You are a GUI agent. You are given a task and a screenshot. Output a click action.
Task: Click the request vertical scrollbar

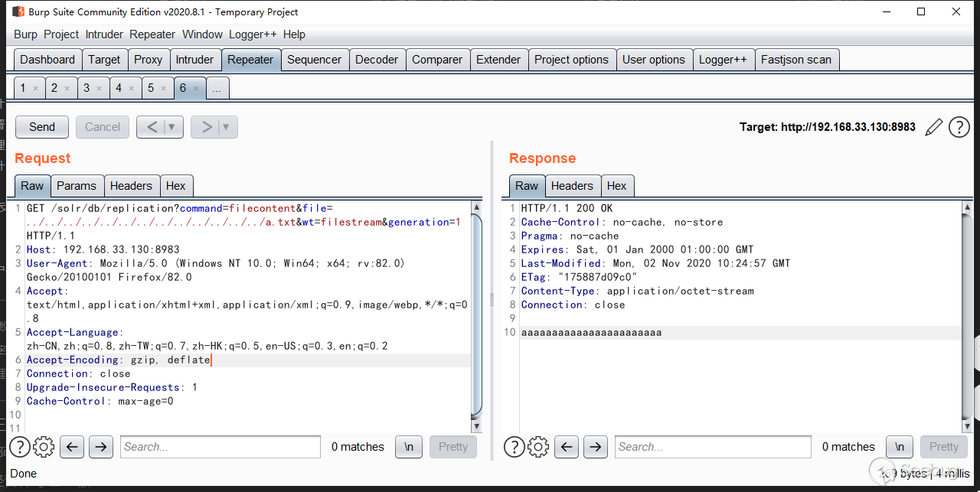pos(477,314)
